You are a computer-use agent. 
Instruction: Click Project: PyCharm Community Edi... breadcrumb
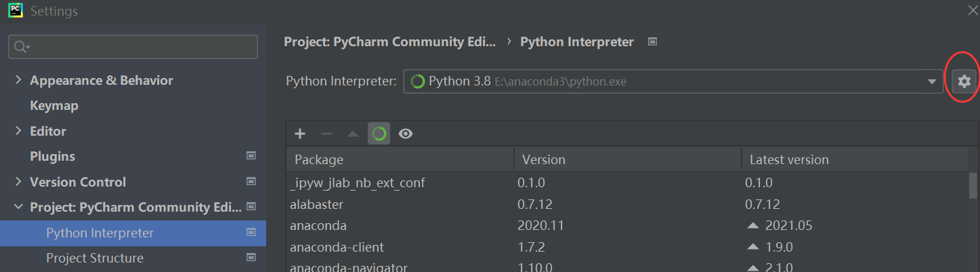pyautogui.click(x=389, y=41)
